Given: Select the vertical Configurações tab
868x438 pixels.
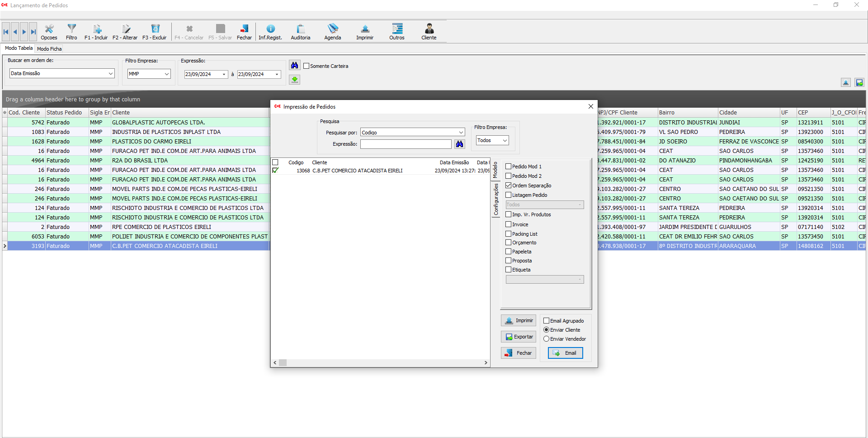Looking at the screenshot, I should click(x=495, y=199).
